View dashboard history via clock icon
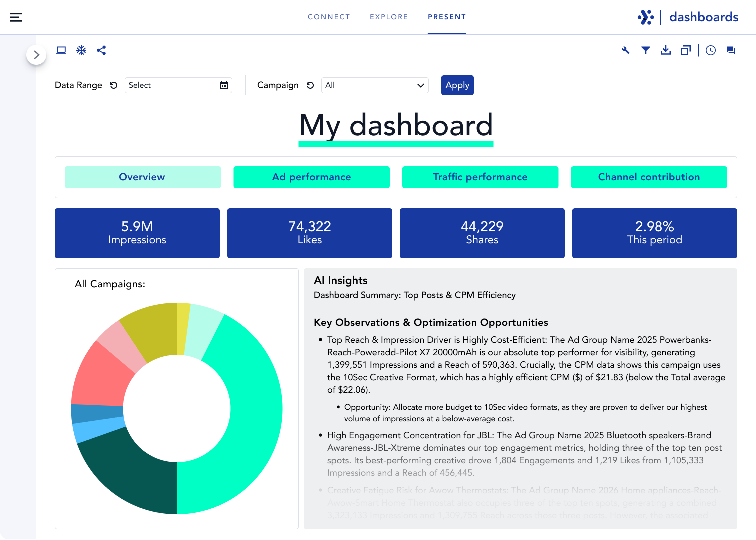756x540 pixels. [711, 50]
